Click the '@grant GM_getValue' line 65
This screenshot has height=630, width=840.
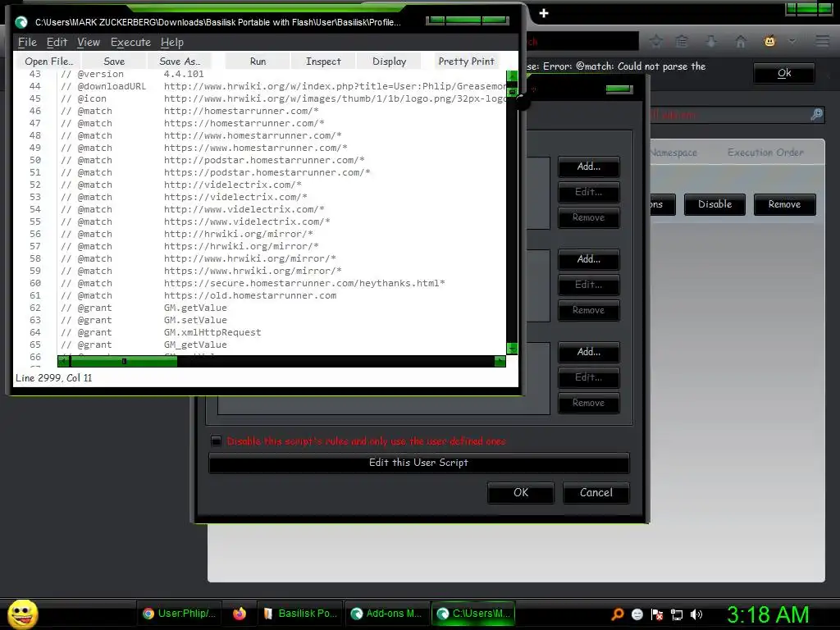144,345
